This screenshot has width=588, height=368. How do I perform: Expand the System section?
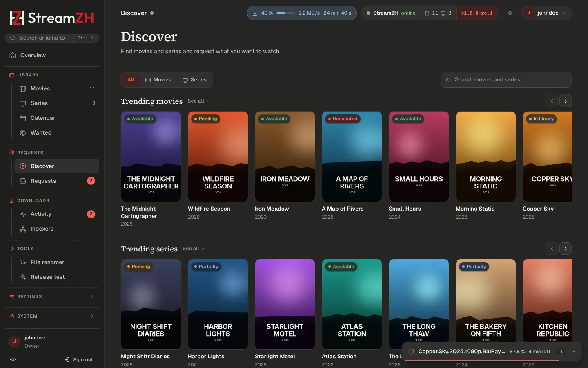click(x=52, y=316)
